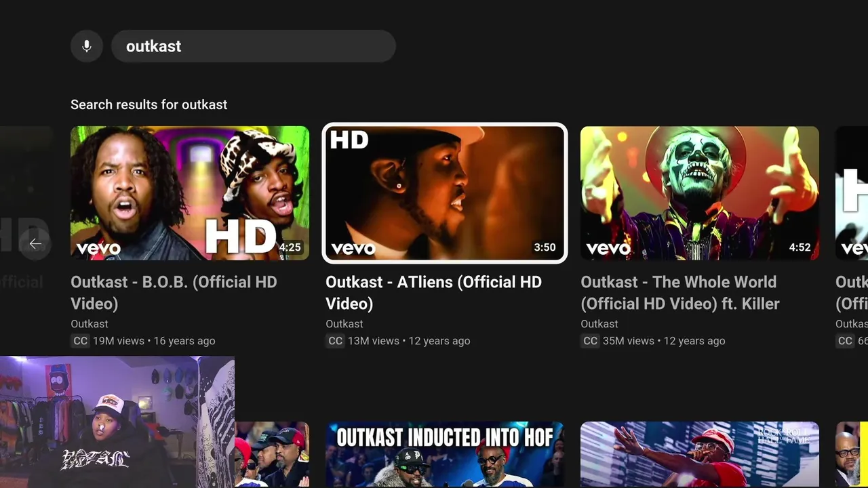Screen dimensions: 868x488
Task: Click the 3:50 duration badge on ATliens
Action: pyautogui.click(x=545, y=247)
